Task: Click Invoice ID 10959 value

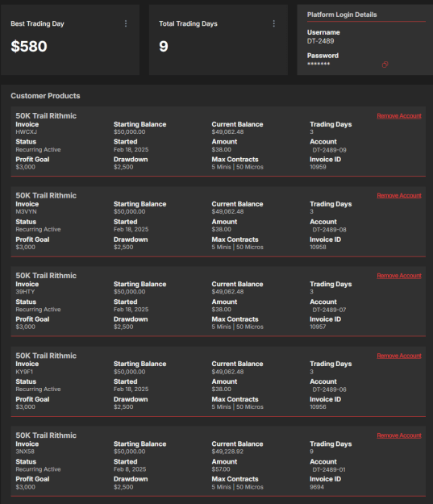Action: tap(318, 167)
